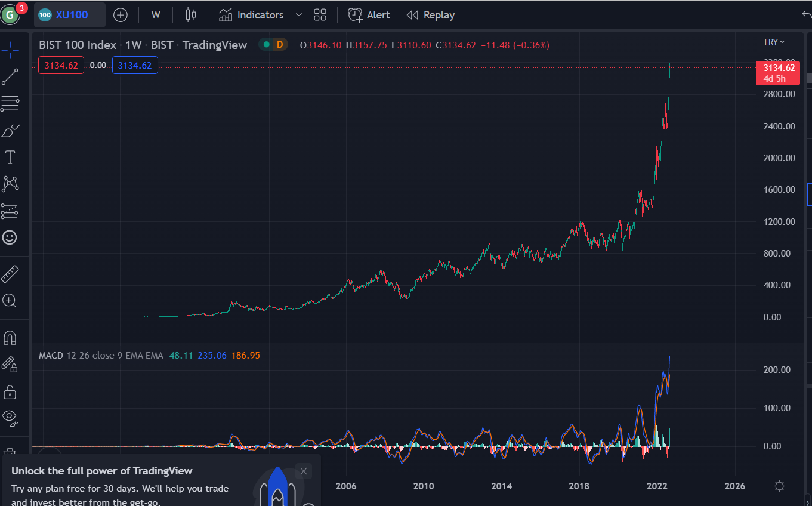812x506 pixels.
Task: Select the Fibonacci retracement lines tool
Action: (10, 104)
